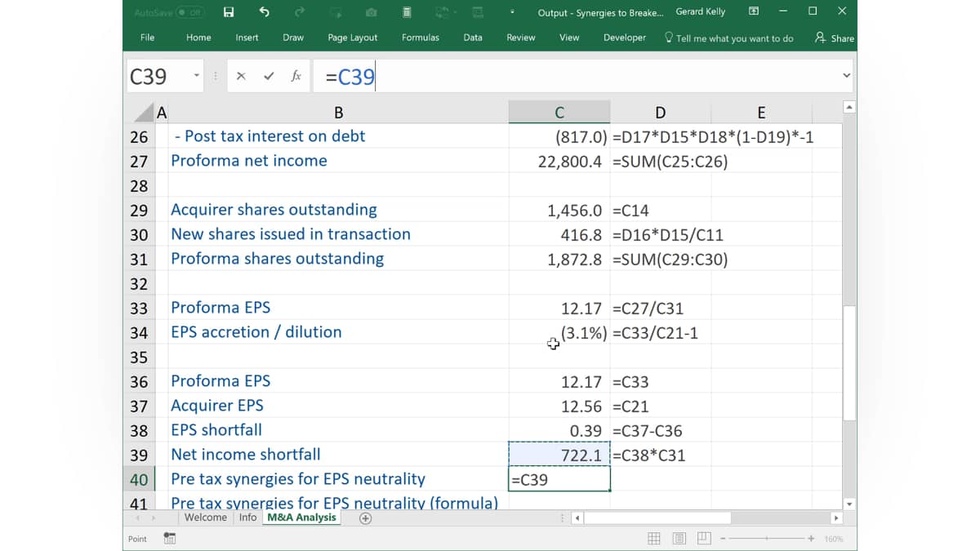
Task: Open the Formulas ribbon tab
Action: pyautogui.click(x=421, y=38)
